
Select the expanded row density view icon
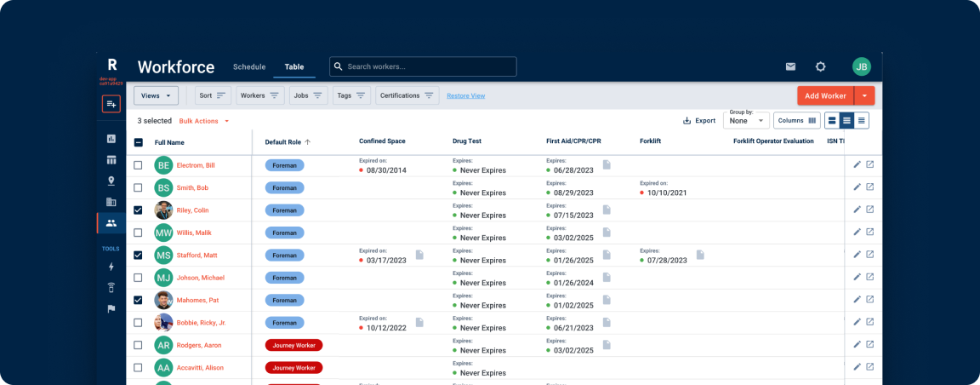click(832, 120)
